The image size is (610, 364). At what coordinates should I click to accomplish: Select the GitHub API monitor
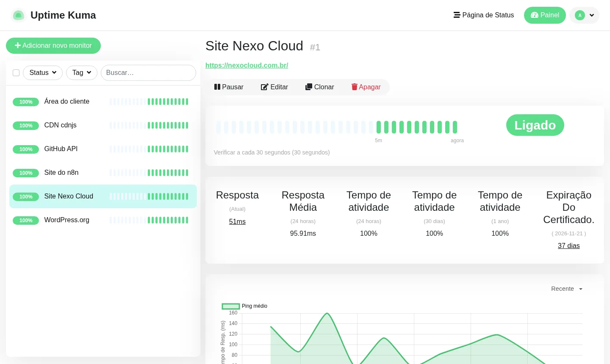click(103, 149)
